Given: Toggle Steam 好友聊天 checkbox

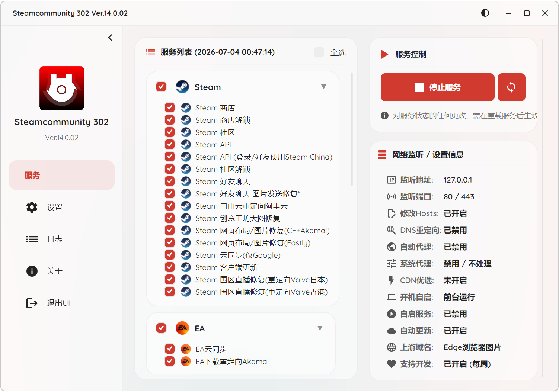Looking at the screenshot, I should click(170, 181).
